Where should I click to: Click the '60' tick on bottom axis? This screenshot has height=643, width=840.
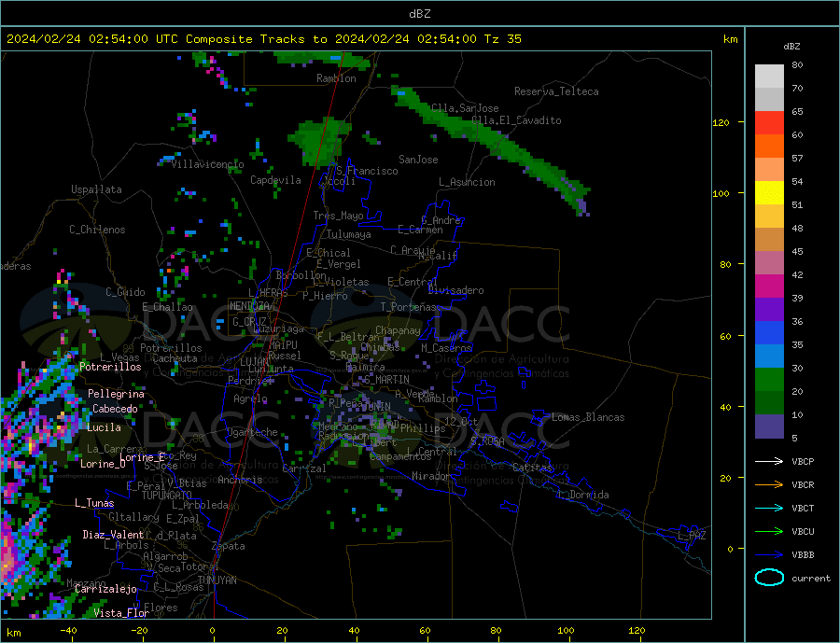click(425, 631)
